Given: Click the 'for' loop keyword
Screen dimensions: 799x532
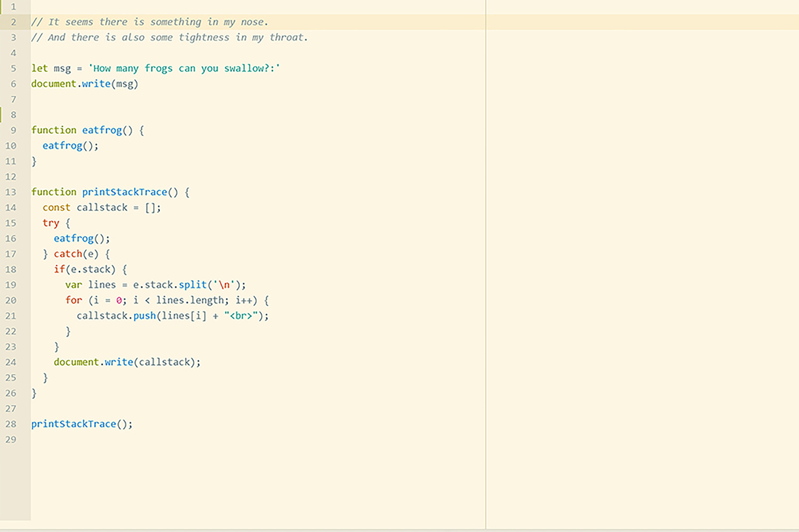Looking at the screenshot, I should coord(74,300).
